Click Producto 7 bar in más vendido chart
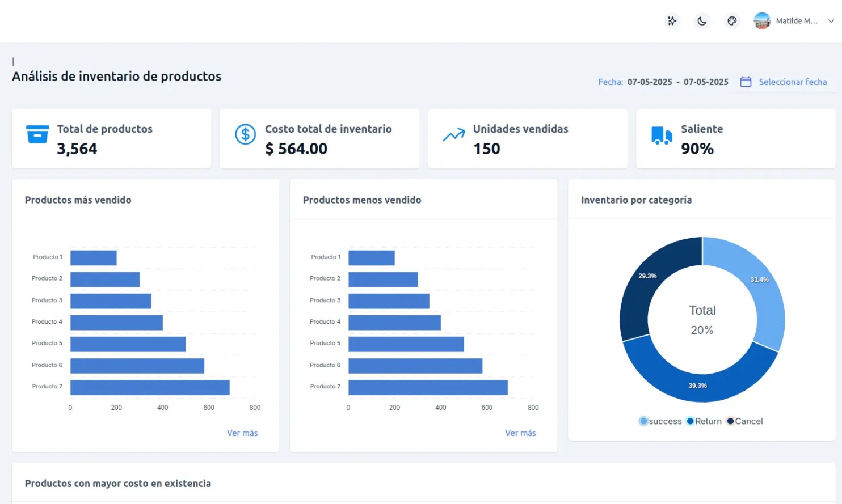 (x=150, y=387)
